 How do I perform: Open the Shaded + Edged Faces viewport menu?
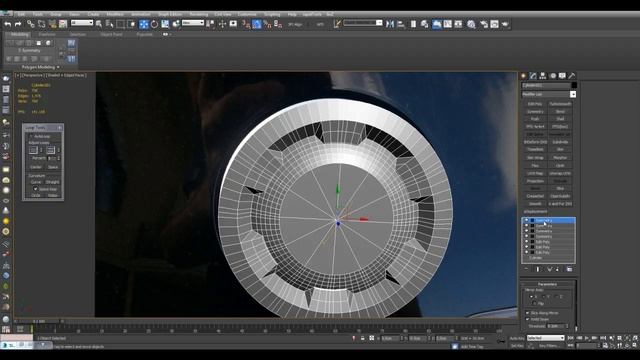pos(67,76)
